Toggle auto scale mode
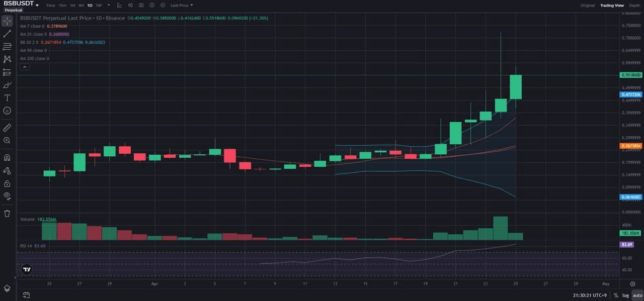This screenshot has height=301, width=644. tap(637, 295)
